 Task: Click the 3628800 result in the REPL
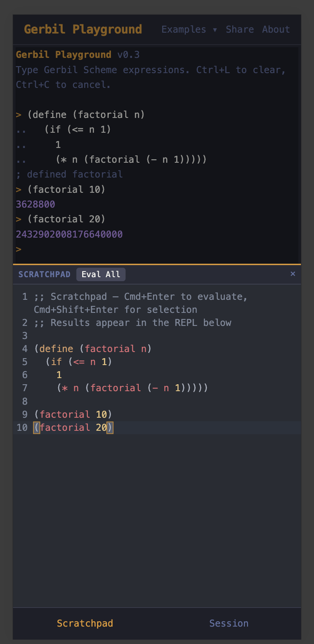(x=35, y=205)
